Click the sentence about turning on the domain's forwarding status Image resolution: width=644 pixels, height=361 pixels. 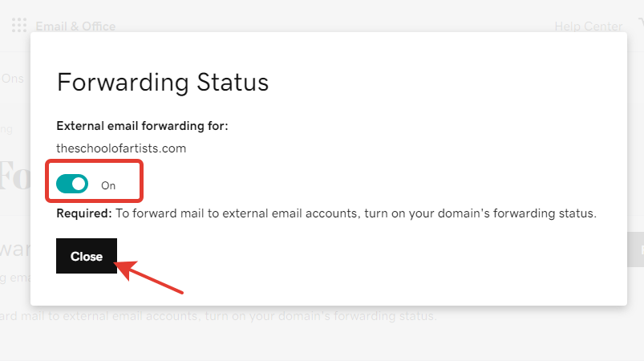[356, 213]
